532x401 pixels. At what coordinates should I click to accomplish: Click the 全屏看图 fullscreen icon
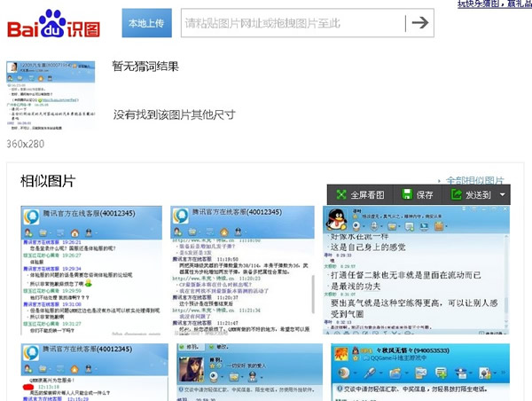[340, 194]
